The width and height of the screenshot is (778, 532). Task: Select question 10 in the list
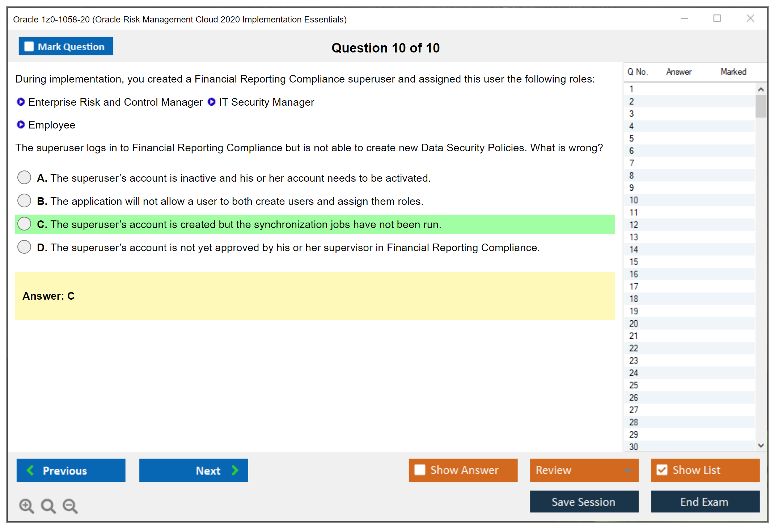point(689,200)
